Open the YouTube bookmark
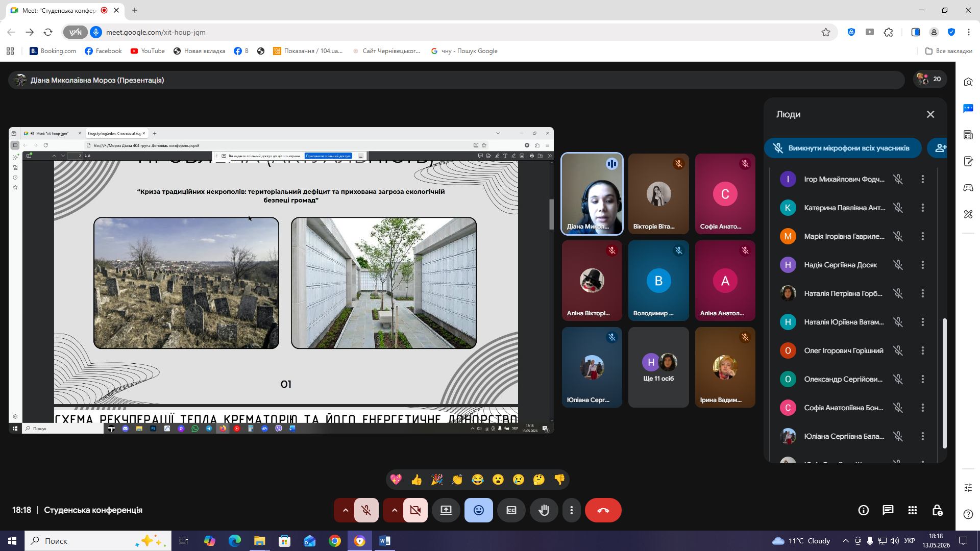Screen dimensions: 980x551 click(148, 51)
